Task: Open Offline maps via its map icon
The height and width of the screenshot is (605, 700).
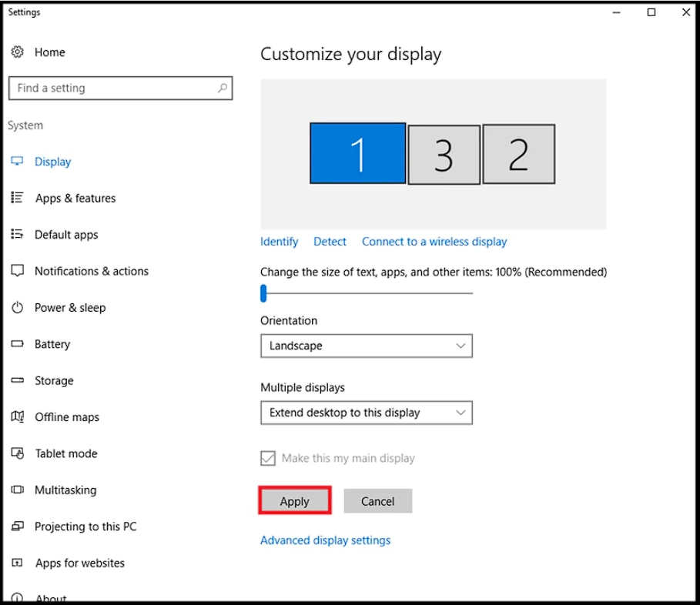Action: pos(18,416)
